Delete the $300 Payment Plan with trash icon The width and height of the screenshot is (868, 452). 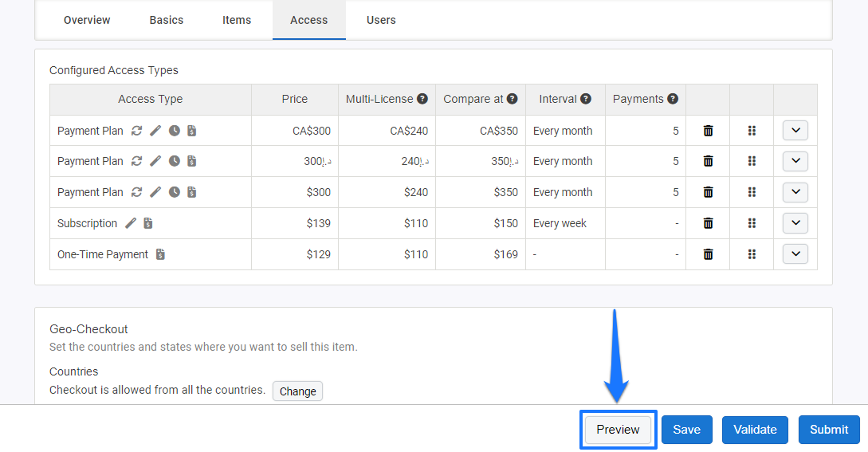[708, 192]
